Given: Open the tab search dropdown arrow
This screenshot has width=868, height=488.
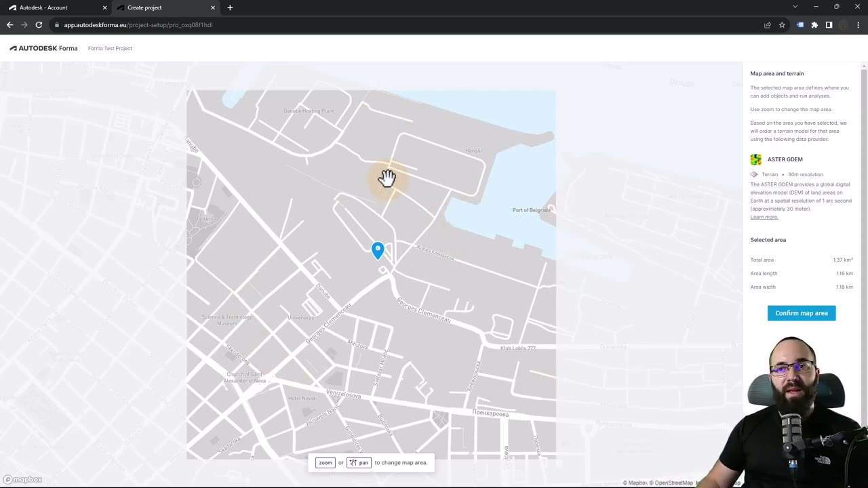Looking at the screenshot, I should click(x=795, y=7).
